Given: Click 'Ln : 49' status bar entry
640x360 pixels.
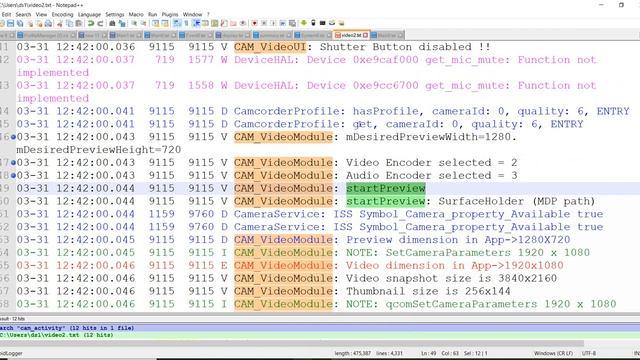Looking at the screenshot, I should point(428,353).
